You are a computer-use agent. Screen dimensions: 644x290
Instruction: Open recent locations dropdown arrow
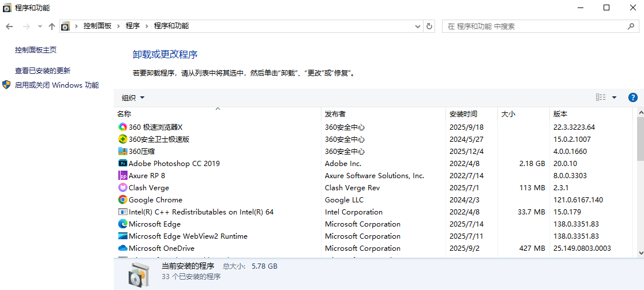pos(40,27)
